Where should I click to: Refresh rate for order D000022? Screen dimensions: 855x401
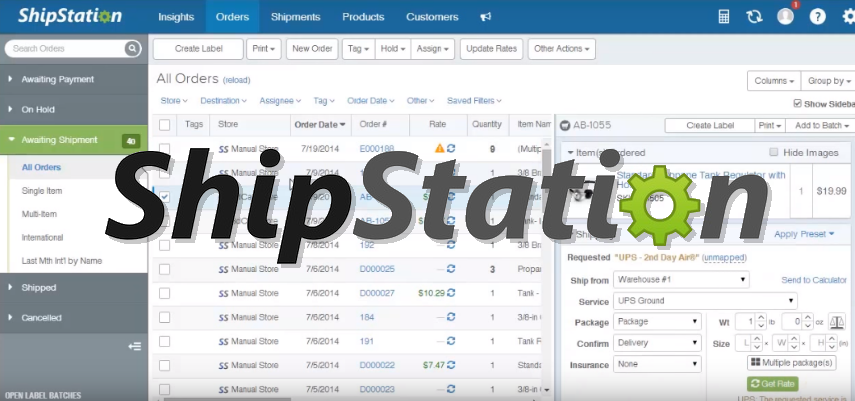pos(451,365)
